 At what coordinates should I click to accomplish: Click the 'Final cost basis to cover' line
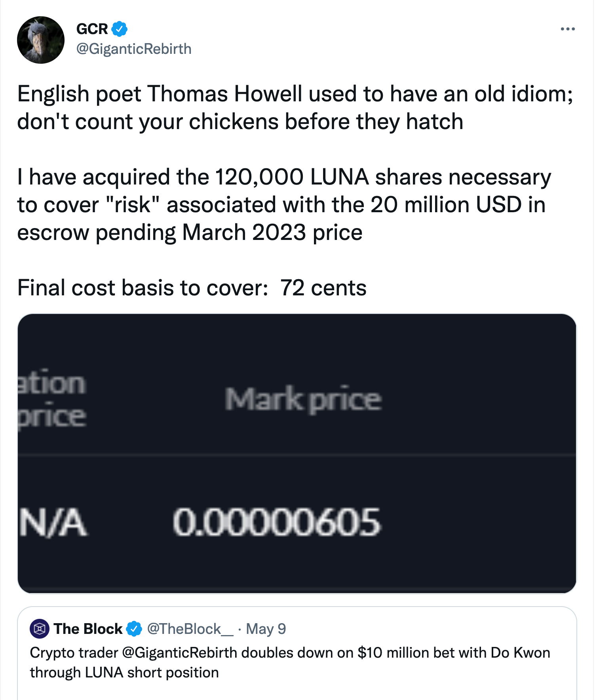tap(192, 287)
